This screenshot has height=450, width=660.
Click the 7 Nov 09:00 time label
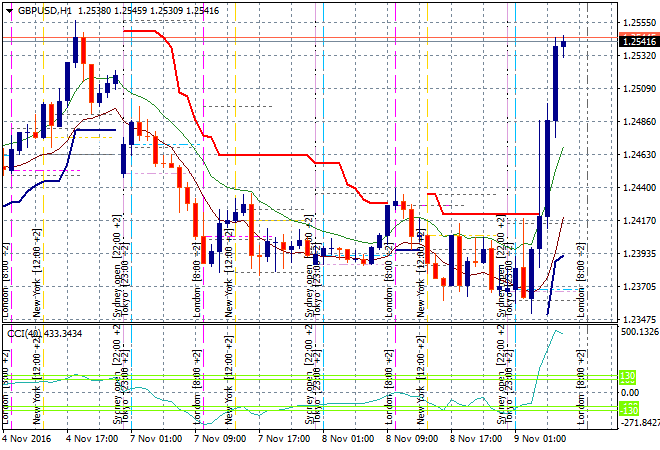[219, 439]
